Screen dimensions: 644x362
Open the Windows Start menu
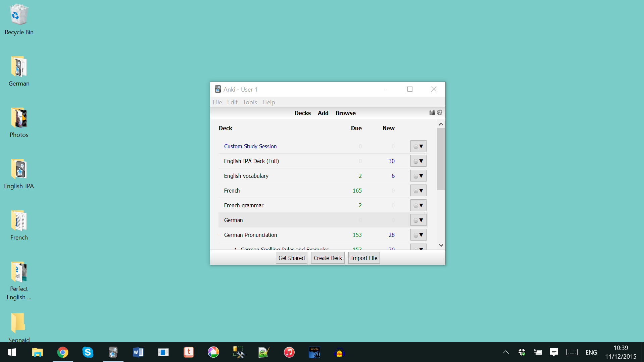click(12, 352)
